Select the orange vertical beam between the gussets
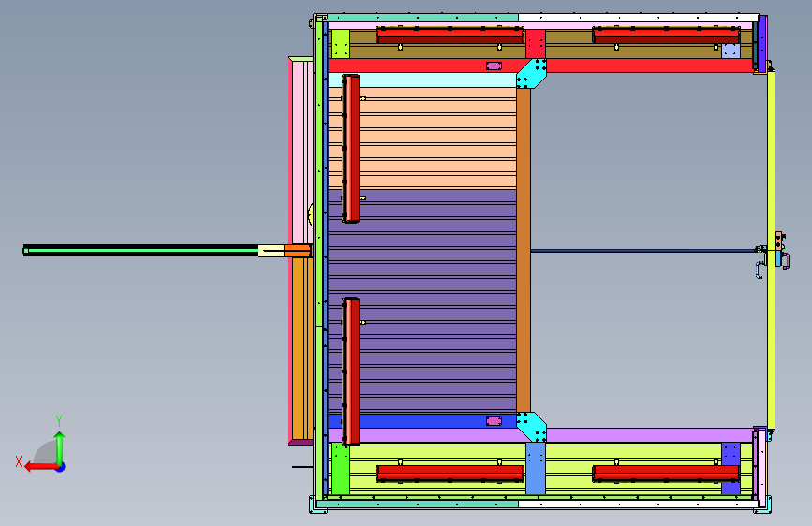Viewport: 812px width, 526px height. 524,250
